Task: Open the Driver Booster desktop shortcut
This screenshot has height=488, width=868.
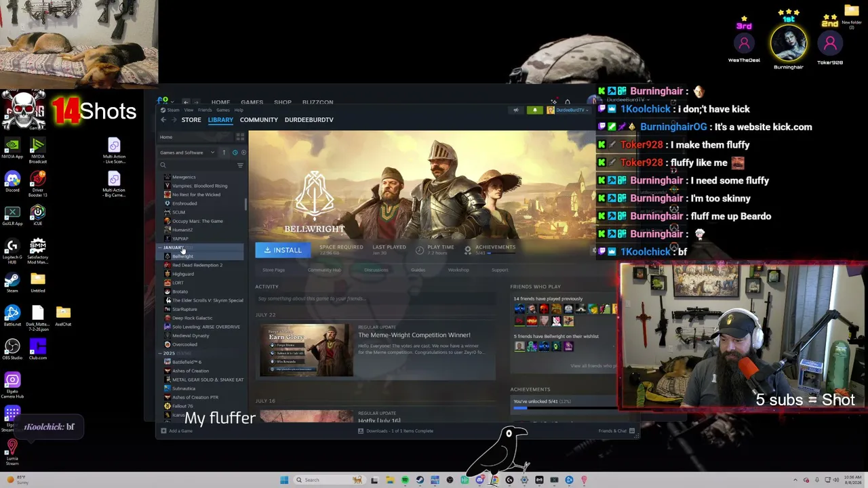Action: pyautogui.click(x=38, y=184)
